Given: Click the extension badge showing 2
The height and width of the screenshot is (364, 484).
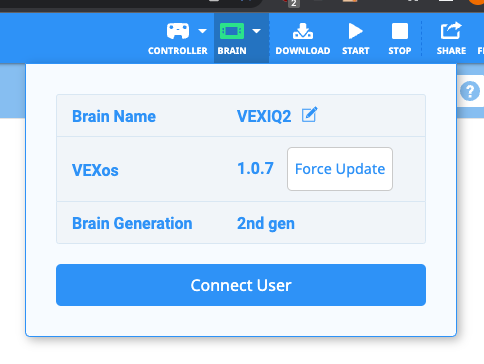Looking at the screenshot, I should coord(293,4).
